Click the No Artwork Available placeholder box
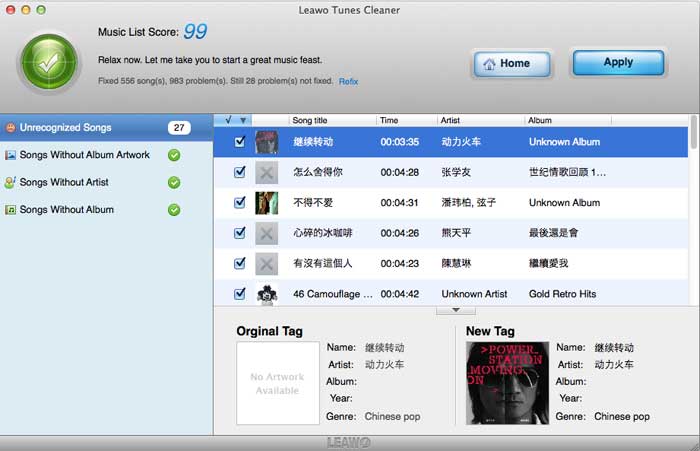 [x=278, y=383]
